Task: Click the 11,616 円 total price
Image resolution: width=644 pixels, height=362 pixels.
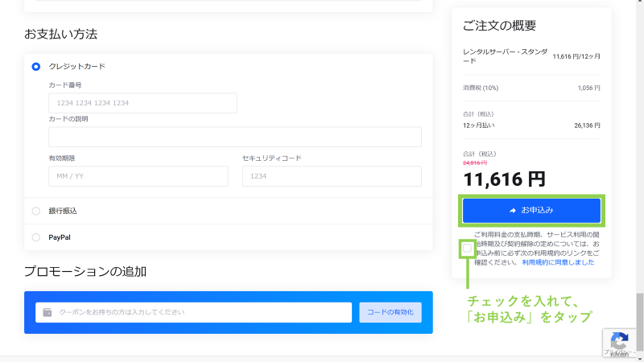Action: click(x=504, y=179)
